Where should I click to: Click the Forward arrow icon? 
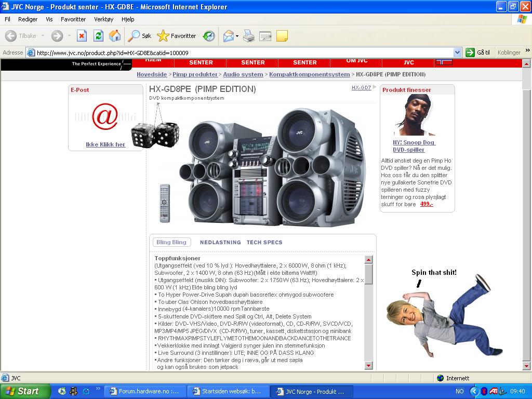tap(57, 36)
